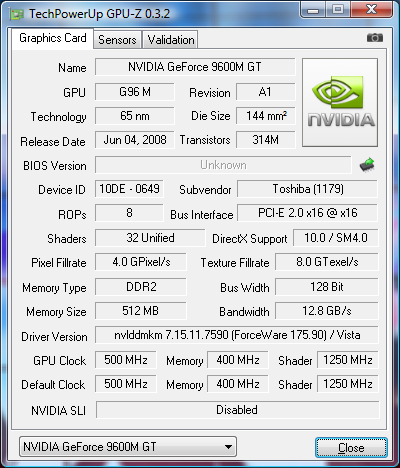Click the Device ID field 10DE - 0649
The height and width of the screenshot is (468, 400).
click(x=129, y=189)
